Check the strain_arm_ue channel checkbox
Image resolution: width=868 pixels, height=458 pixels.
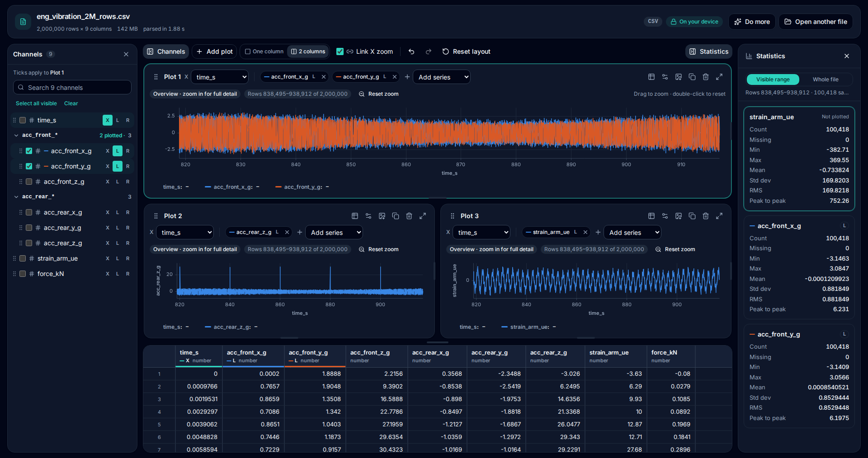coord(23,258)
